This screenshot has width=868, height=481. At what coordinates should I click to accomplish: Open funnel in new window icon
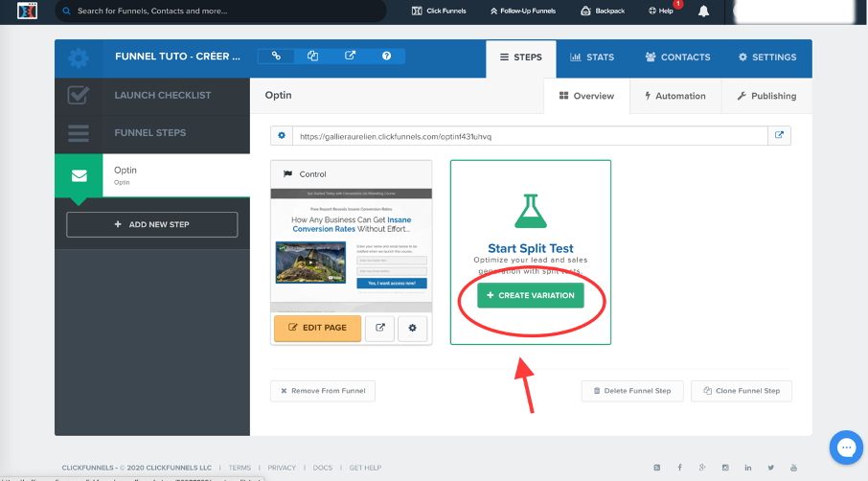coord(350,56)
